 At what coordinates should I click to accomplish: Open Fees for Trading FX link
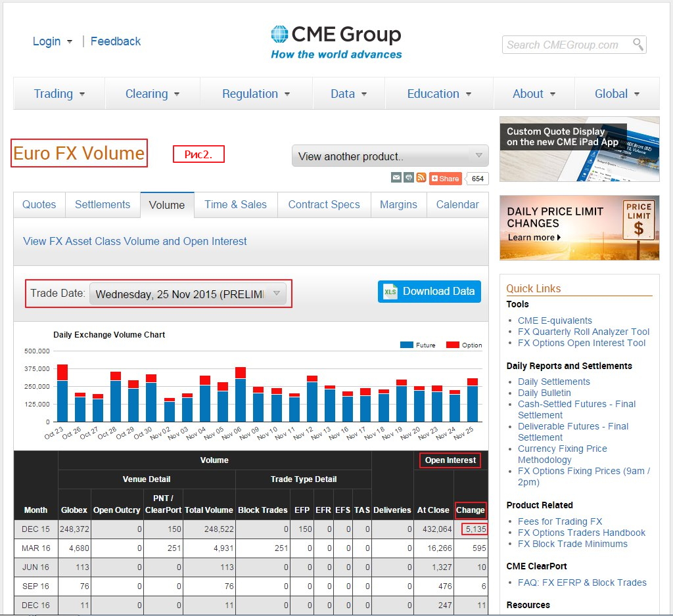pos(560,521)
